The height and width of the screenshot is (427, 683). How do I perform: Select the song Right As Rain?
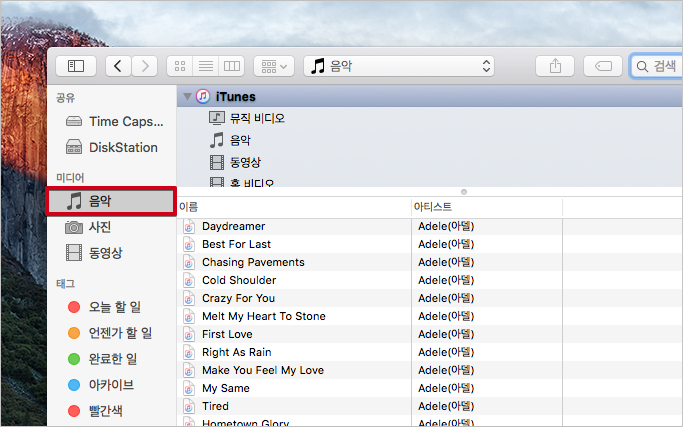coord(237,352)
